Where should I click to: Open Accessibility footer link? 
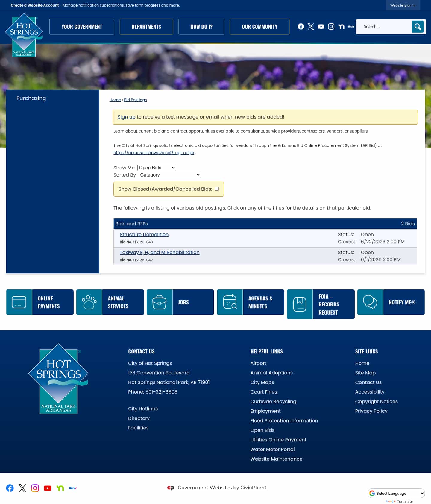click(370, 392)
